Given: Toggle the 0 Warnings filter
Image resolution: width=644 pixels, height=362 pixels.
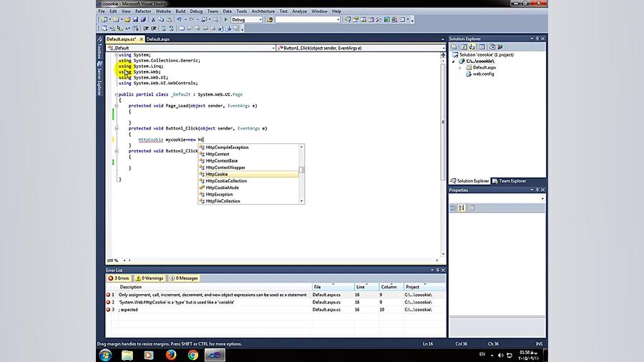Looking at the screenshot, I should pyautogui.click(x=150, y=278).
